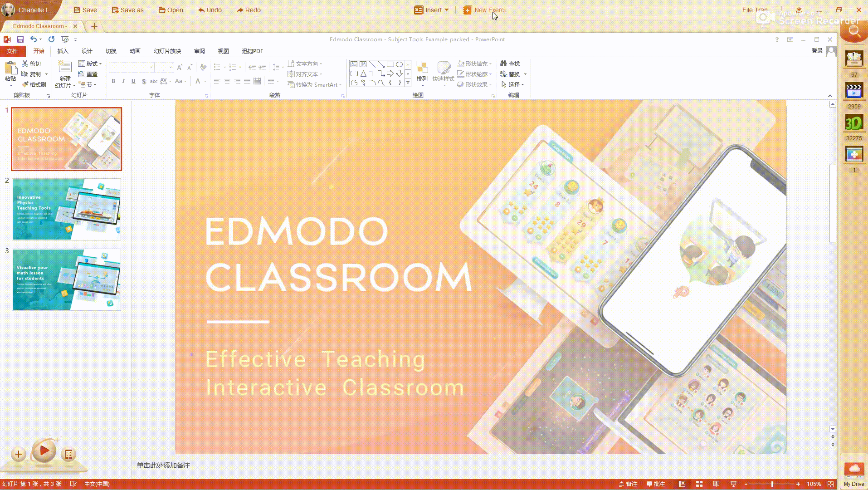Expand the shapes gallery more button
This screenshot has height=490, width=868.
[408, 83]
